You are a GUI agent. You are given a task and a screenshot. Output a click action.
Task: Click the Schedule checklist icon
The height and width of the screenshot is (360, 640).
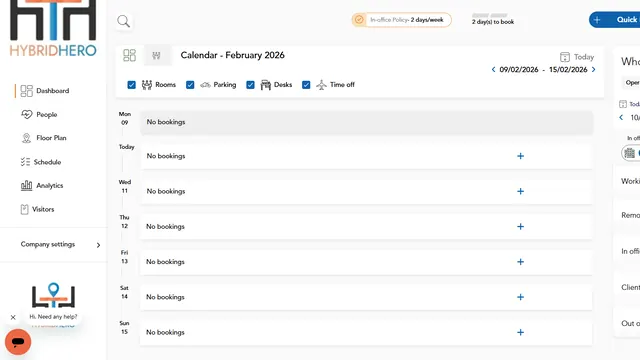click(x=25, y=162)
